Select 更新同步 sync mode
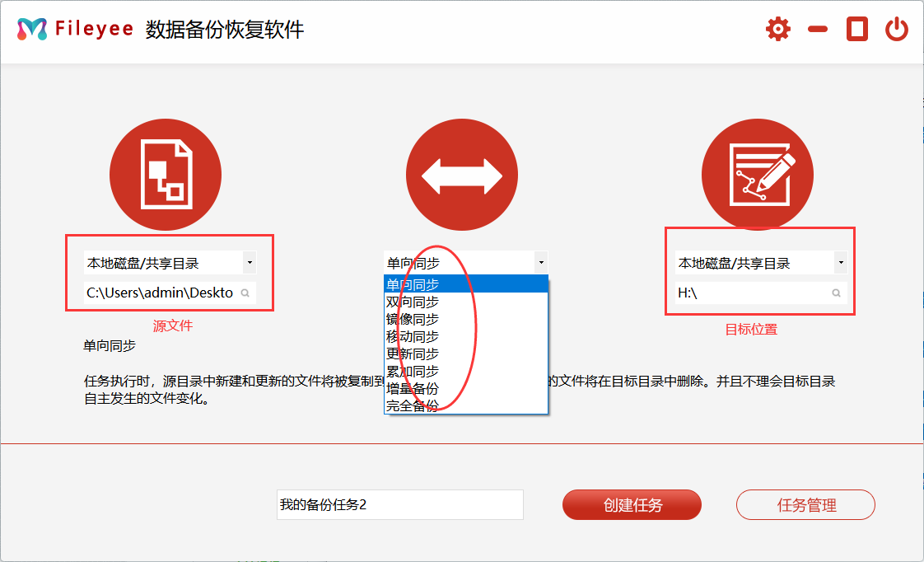The width and height of the screenshot is (924, 562). (x=413, y=354)
